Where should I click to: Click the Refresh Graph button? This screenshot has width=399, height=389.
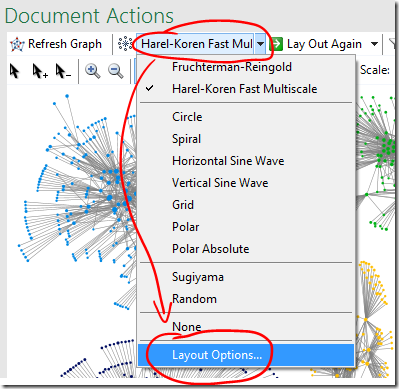pos(56,44)
